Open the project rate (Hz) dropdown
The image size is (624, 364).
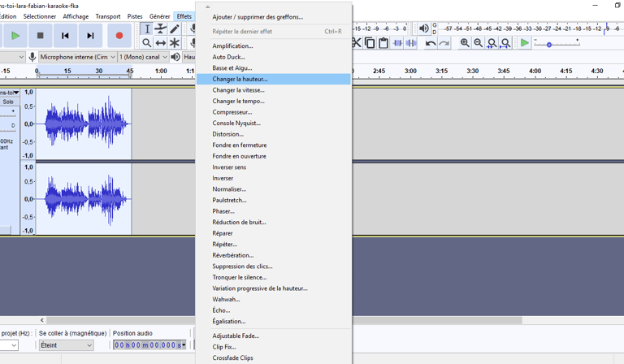[x=9, y=345]
